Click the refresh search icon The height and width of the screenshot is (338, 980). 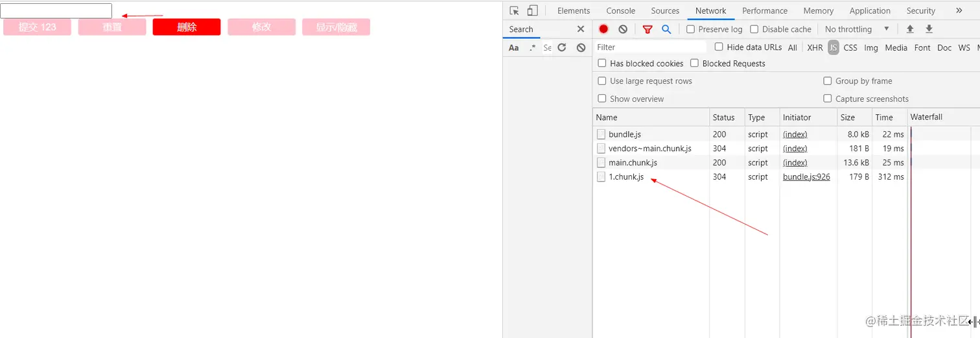tap(562, 47)
